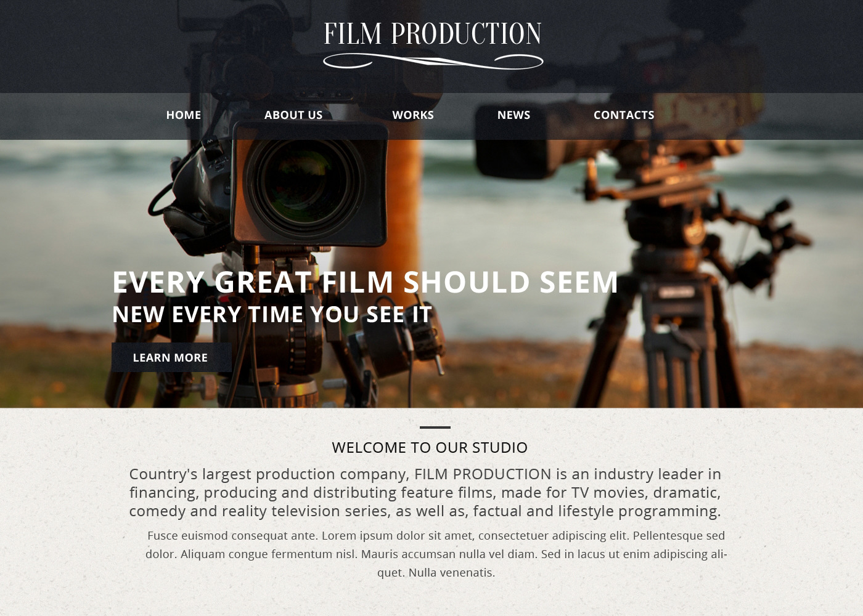Screen dimensions: 863x616
Task: Click the swirl ornament under the logo
Action: coord(433,61)
